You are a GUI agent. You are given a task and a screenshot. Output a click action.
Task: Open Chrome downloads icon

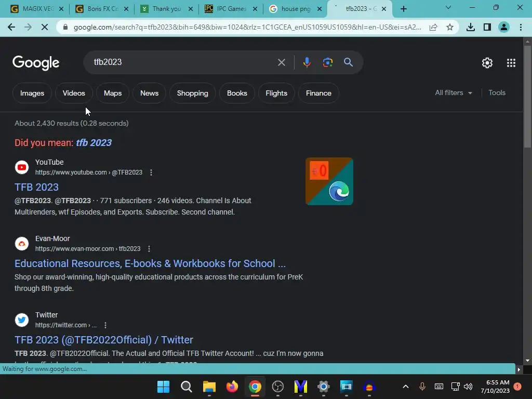pos(470,27)
